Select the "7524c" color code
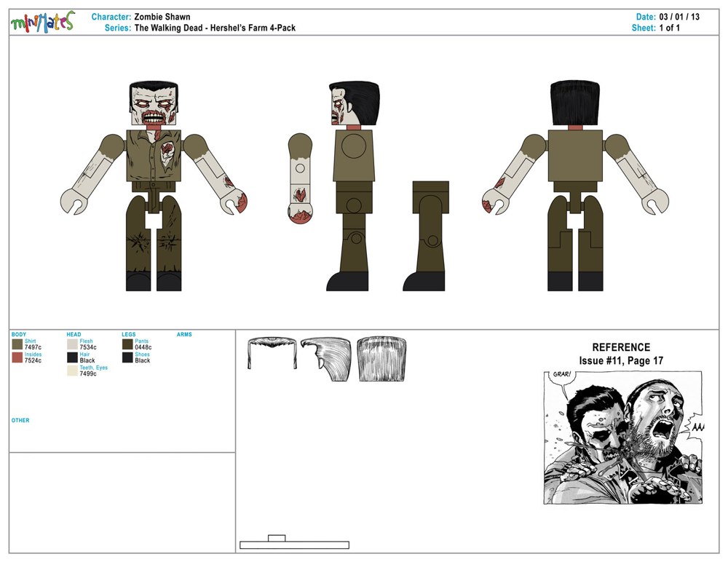Image resolution: width=728 pixels, height=562 pixels. (x=33, y=360)
